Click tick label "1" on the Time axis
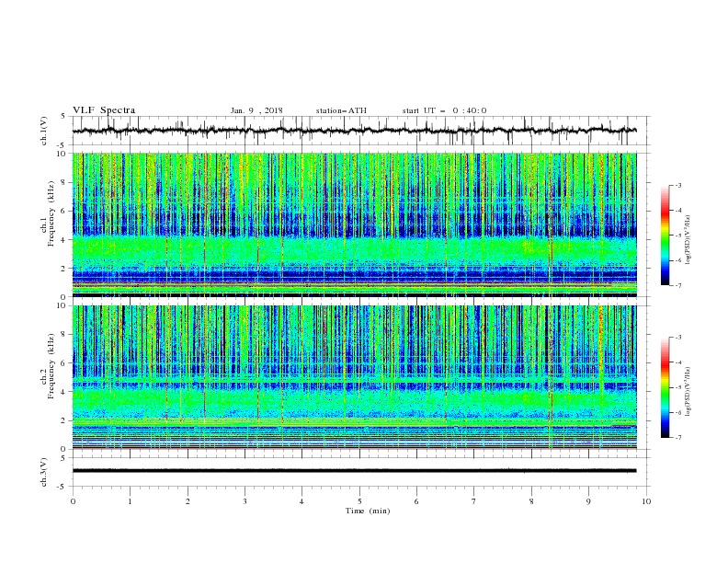 [x=130, y=501]
